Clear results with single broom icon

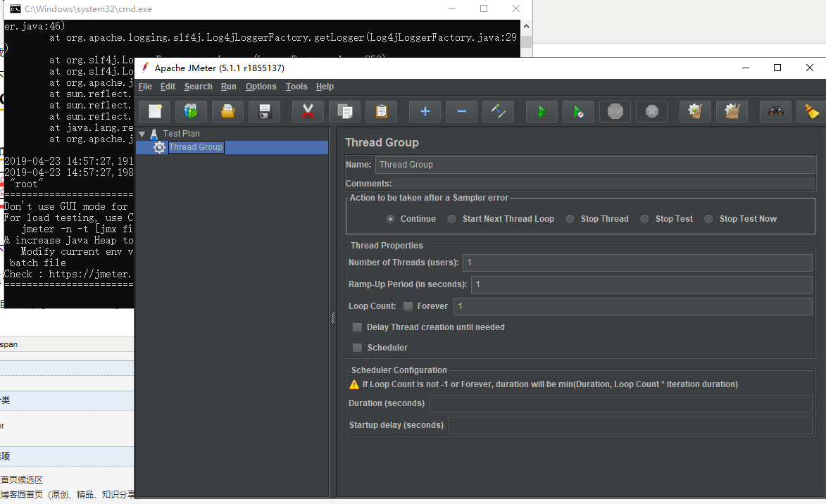point(695,112)
